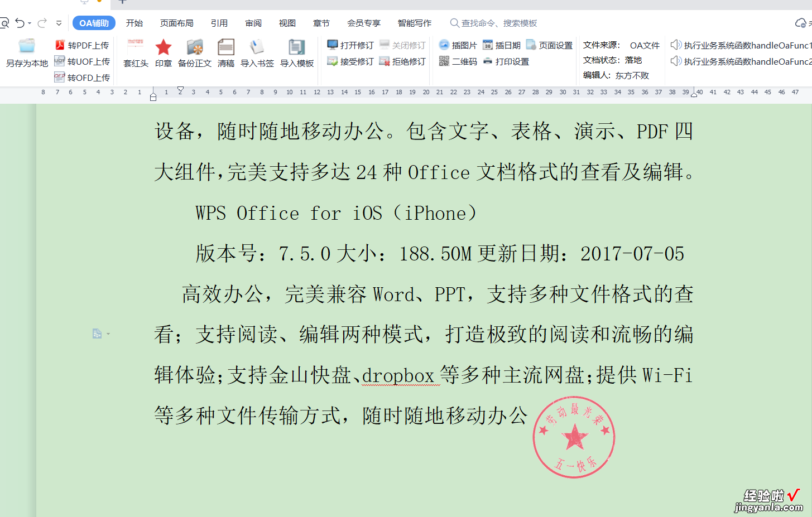Open the 视图 tab
Image resolution: width=812 pixels, height=517 pixels.
point(287,23)
